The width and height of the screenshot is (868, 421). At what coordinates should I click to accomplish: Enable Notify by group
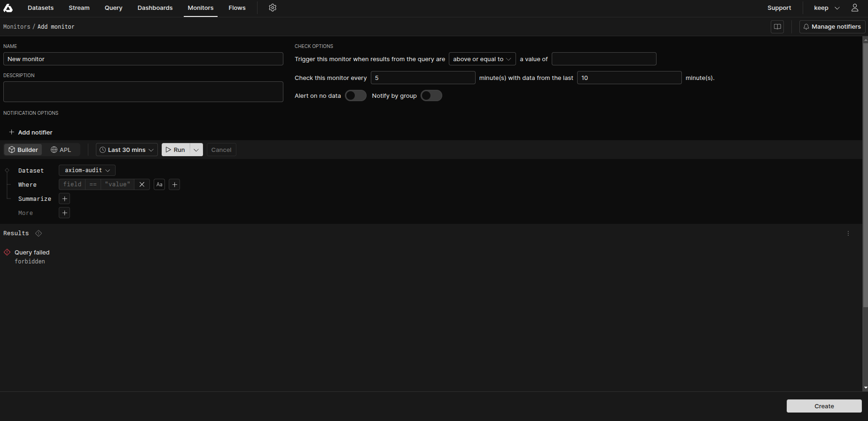point(431,95)
